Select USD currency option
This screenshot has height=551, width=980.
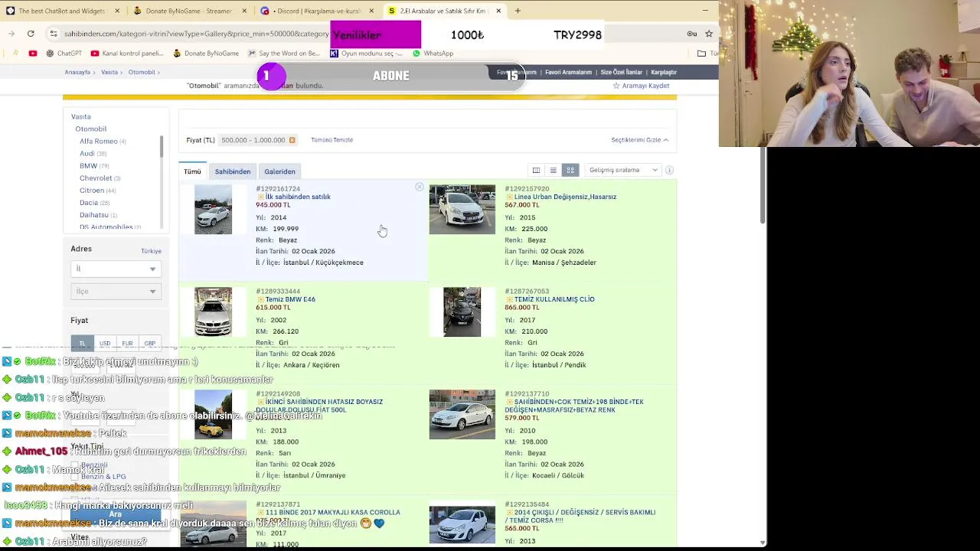click(x=105, y=343)
